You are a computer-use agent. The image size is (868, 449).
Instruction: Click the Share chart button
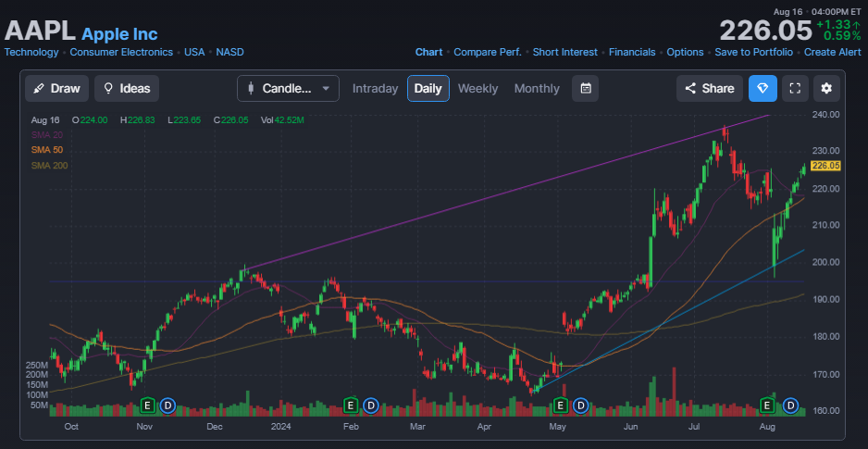pyautogui.click(x=710, y=89)
